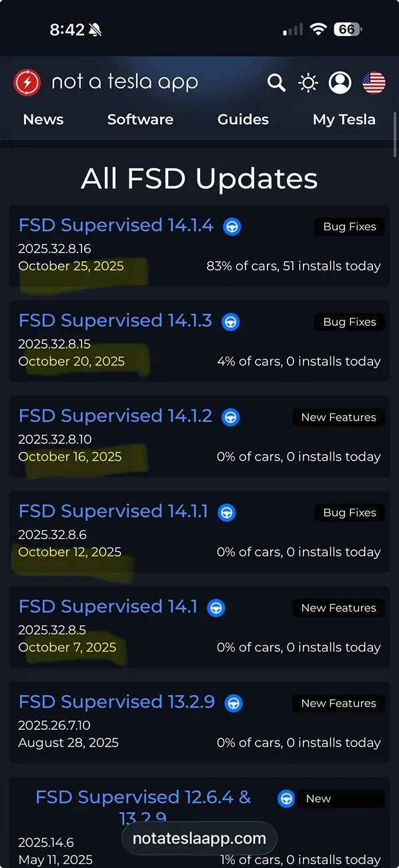
Task: Tap New Features badge on FSD 14.1.2
Action: pos(339,417)
